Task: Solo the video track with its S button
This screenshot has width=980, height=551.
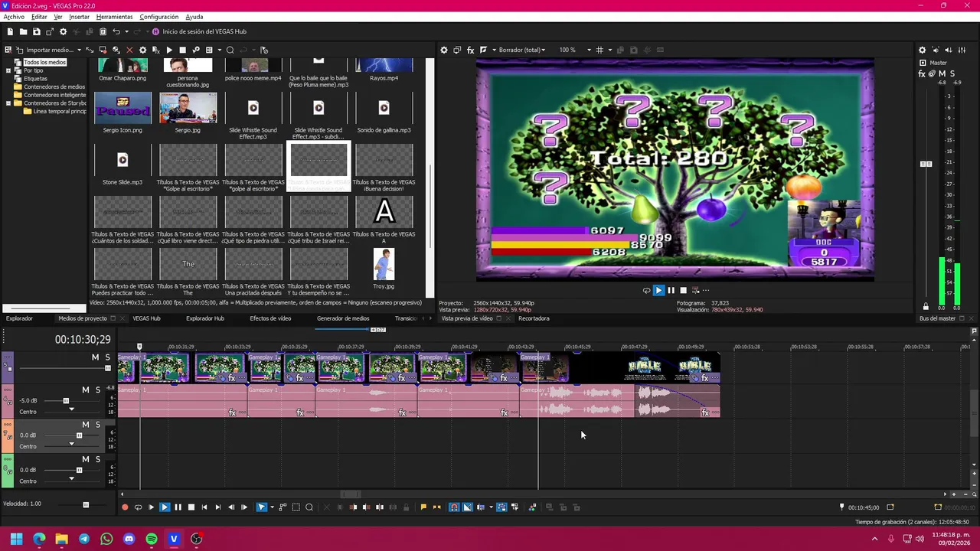Action: [107, 357]
